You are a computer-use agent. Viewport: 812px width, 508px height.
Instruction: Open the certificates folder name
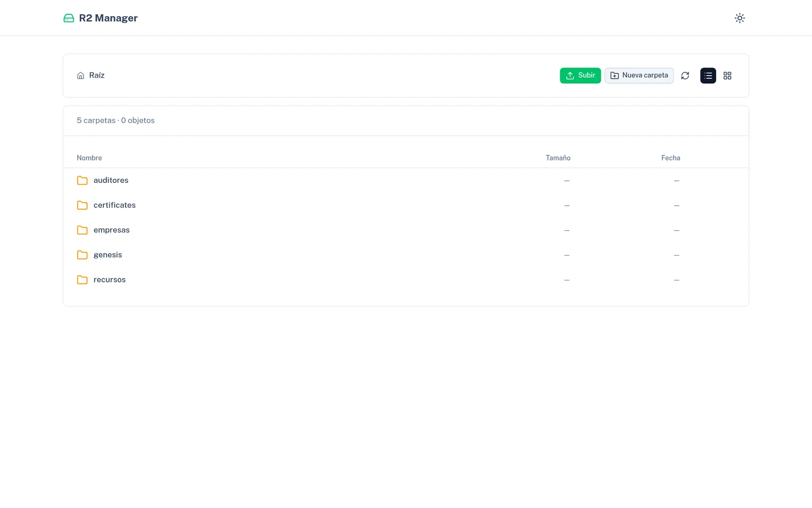click(115, 205)
